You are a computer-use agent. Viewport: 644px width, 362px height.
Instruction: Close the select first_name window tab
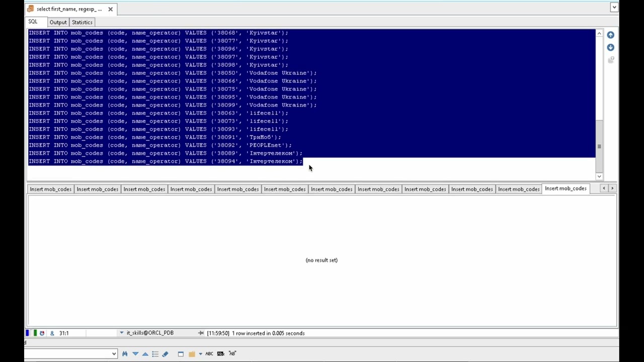[x=110, y=9]
